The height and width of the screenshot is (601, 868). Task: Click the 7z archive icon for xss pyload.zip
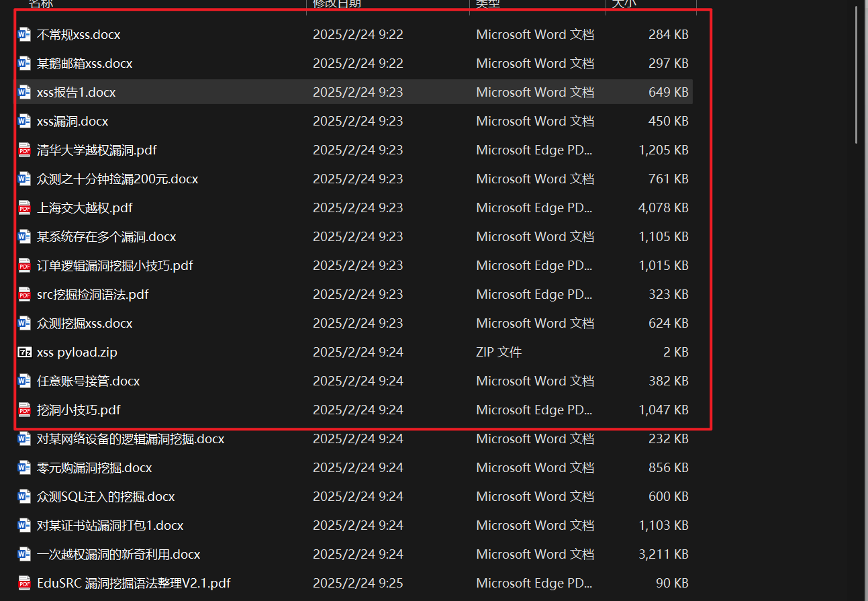[x=24, y=352]
